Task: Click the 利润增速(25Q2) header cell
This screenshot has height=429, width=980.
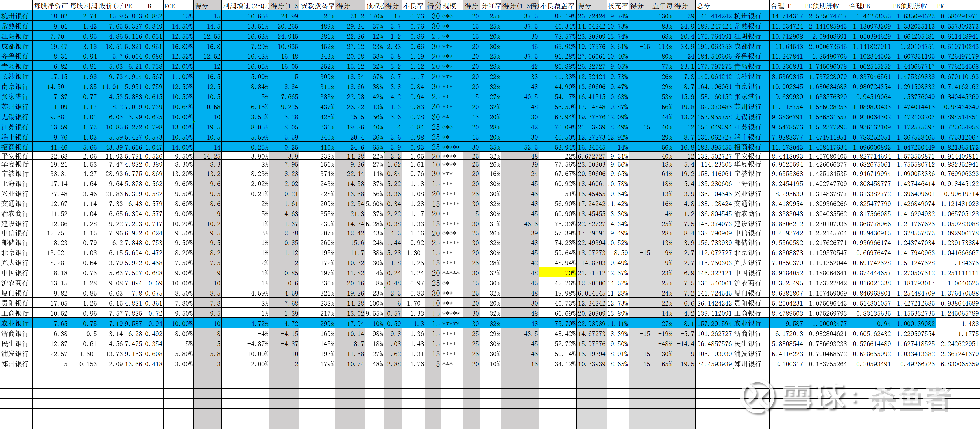Action: click(x=245, y=6)
